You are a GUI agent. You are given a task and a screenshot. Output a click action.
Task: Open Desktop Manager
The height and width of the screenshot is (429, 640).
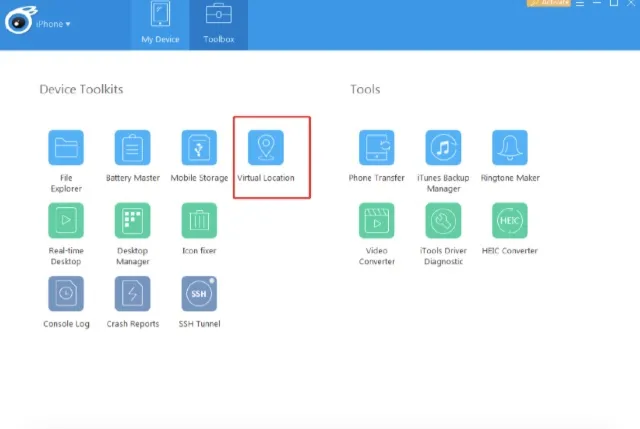tap(132, 220)
